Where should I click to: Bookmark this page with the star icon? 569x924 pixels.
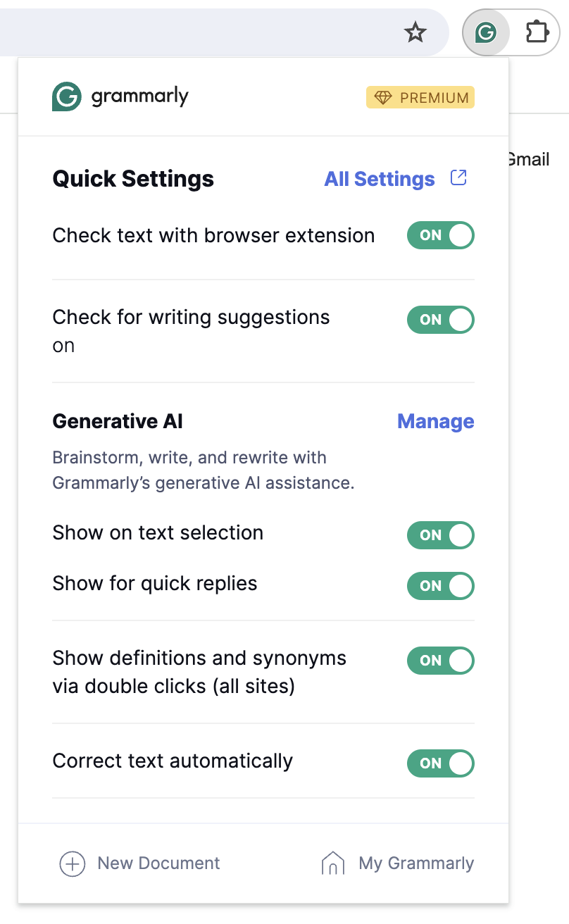pos(415,32)
